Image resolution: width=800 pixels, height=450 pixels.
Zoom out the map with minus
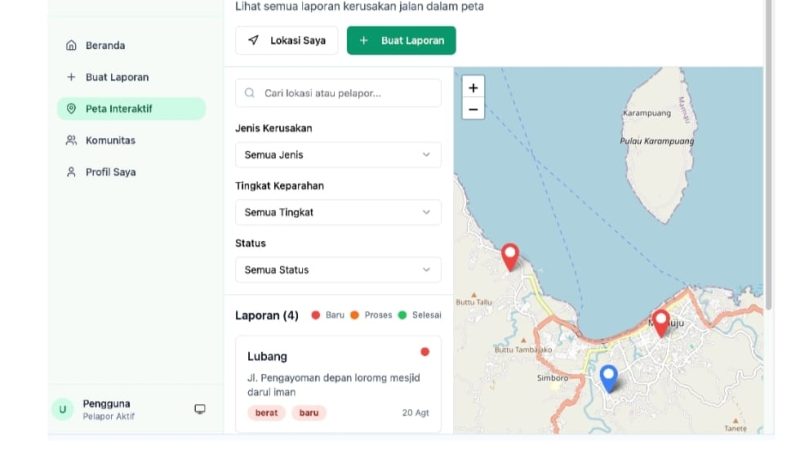473,109
